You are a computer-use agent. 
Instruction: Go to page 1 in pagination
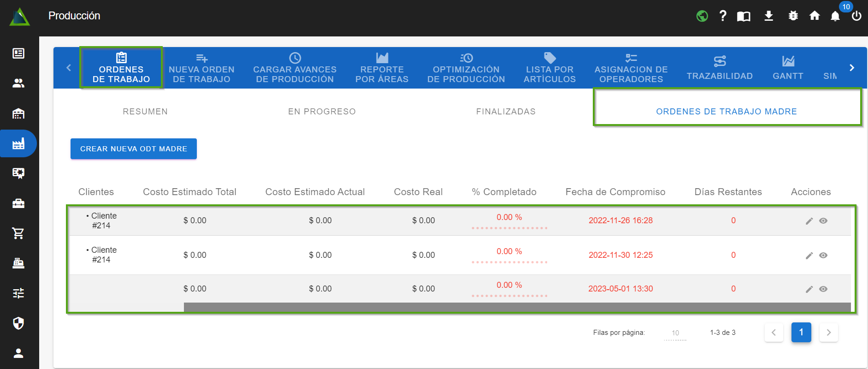pyautogui.click(x=801, y=333)
